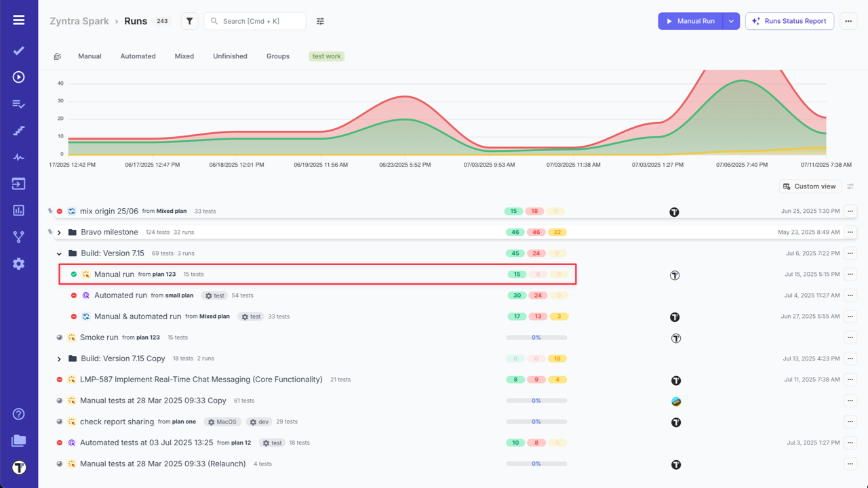Expand the Build: Version 7.15 Copy group
Viewport: 868px width, 488px height.
click(59, 358)
